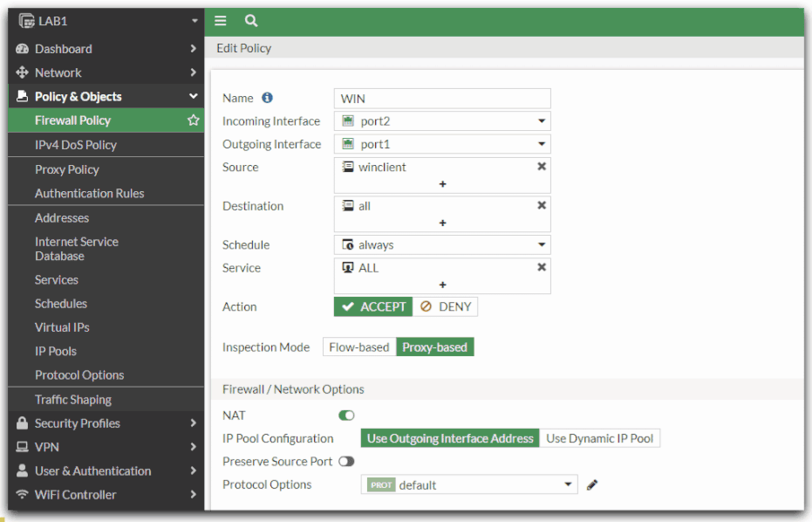Open IP Pools in the sidebar
812x522 pixels.
(56, 351)
